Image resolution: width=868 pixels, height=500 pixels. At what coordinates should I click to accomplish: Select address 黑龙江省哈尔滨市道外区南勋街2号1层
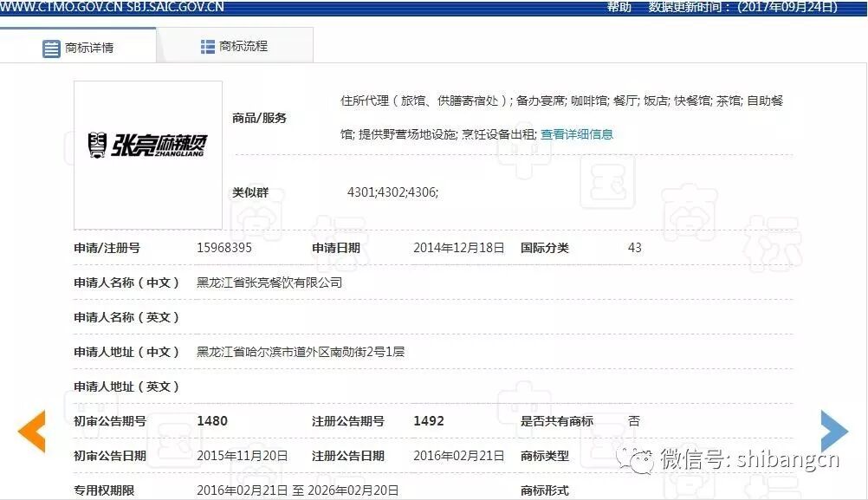click(301, 352)
